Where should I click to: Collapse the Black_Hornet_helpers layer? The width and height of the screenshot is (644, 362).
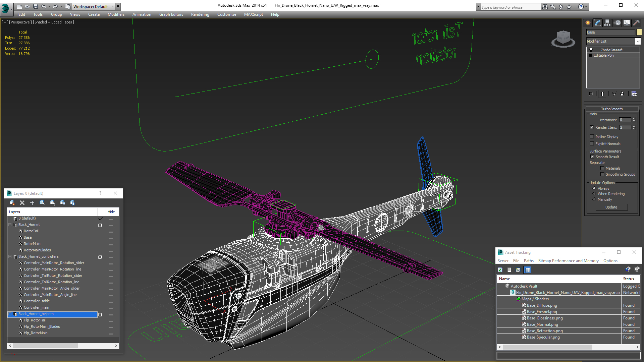pyautogui.click(x=10, y=314)
